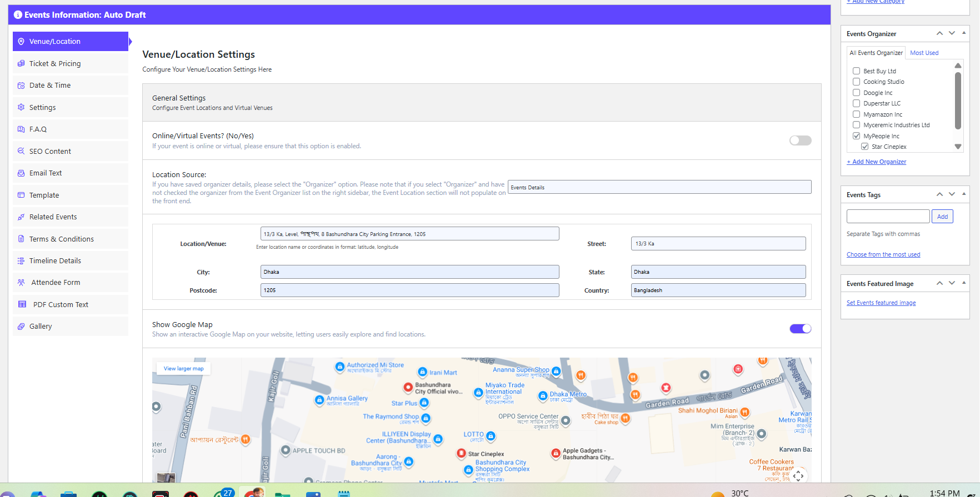Click the Date & Time calendar icon
The width and height of the screenshot is (980, 497).
pyautogui.click(x=21, y=86)
